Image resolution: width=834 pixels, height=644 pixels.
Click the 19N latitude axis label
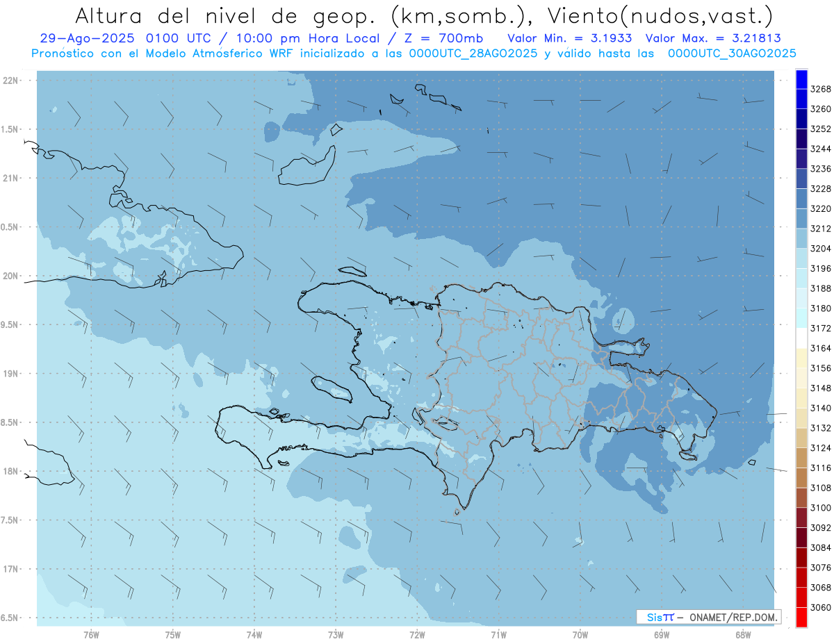coord(12,373)
